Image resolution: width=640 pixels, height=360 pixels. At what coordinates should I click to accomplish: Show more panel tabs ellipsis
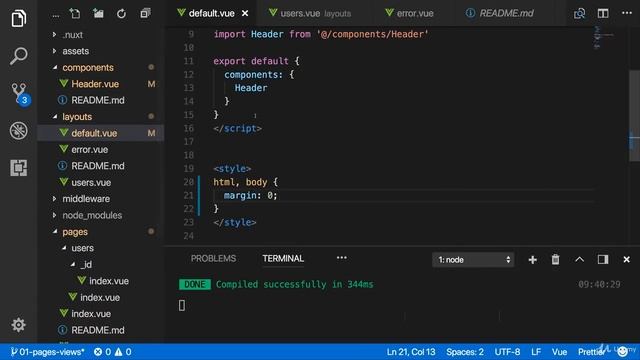pos(342,258)
